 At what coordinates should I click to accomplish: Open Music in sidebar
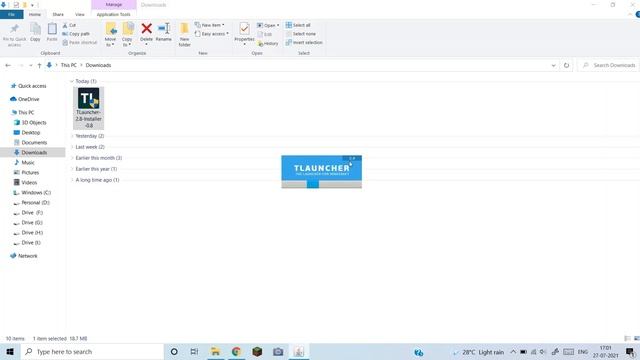tap(24, 162)
